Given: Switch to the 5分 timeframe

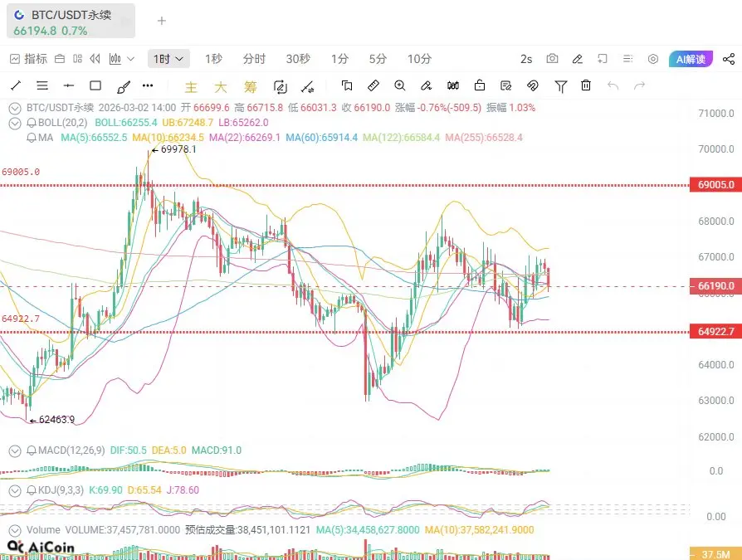Looking at the screenshot, I should pos(378,59).
